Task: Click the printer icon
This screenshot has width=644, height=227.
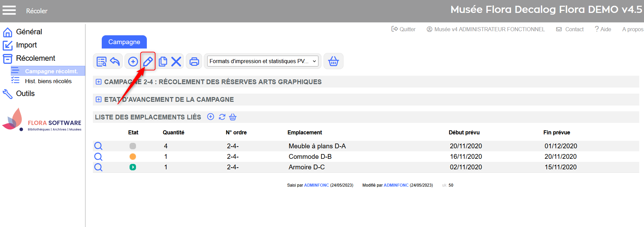Action: pyautogui.click(x=194, y=61)
